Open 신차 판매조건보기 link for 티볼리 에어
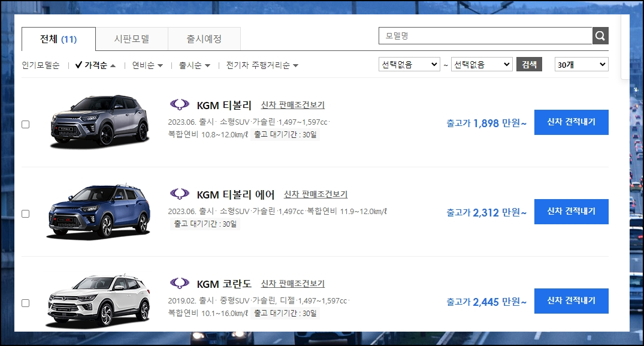 [x=316, y=194]
